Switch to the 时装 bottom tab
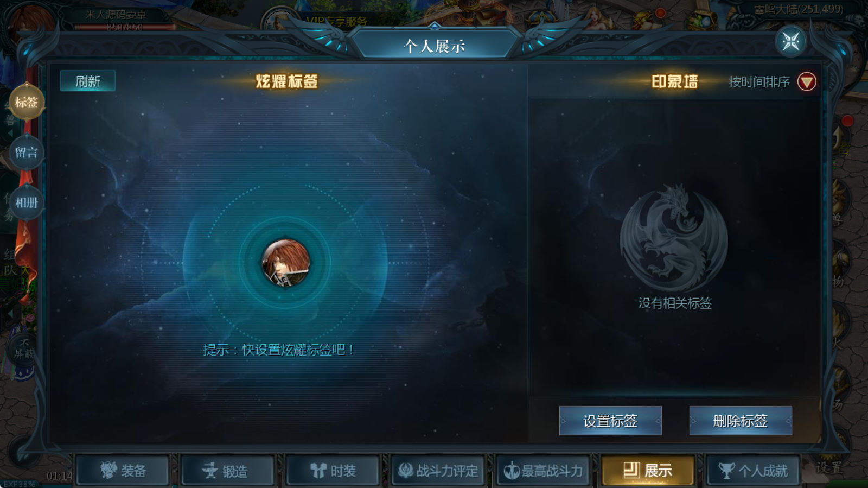The height and width of the screenshot is (488, 868). 333,470
